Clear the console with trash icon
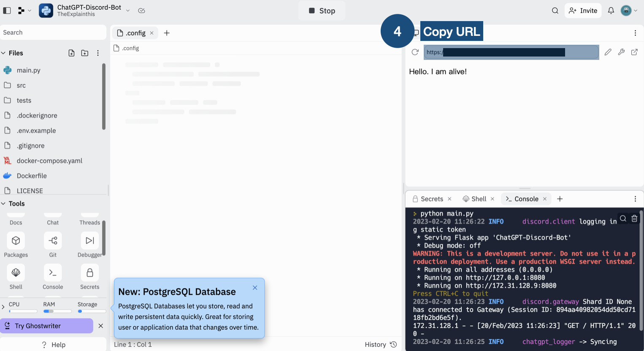The height and width of the screenshot is (351, 644). click(634, 219)
